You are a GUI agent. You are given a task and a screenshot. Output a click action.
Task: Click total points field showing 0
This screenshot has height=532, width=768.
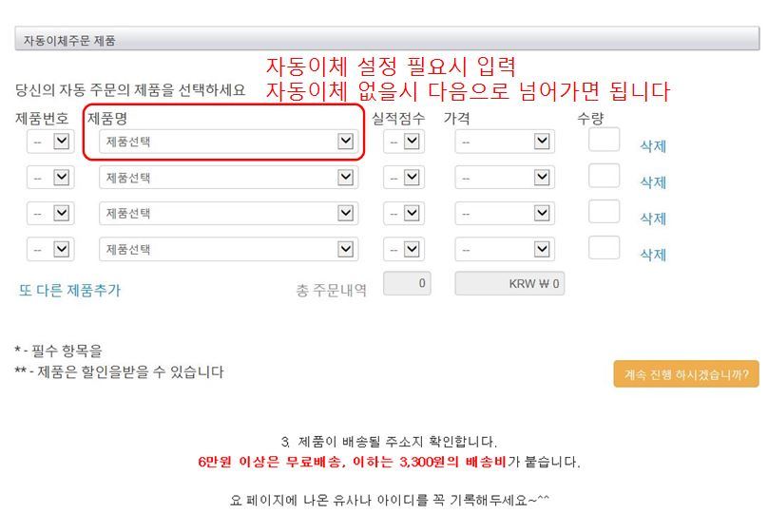(x=407, y=283)
